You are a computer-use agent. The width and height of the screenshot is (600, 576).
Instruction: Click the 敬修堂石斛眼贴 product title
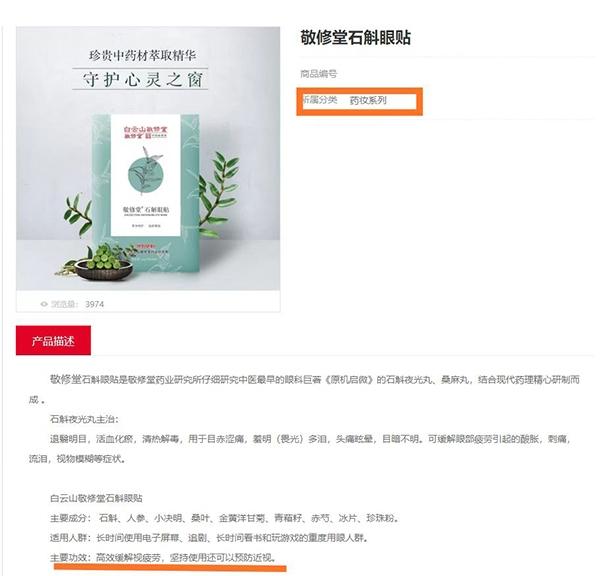(x=355, y=38)
